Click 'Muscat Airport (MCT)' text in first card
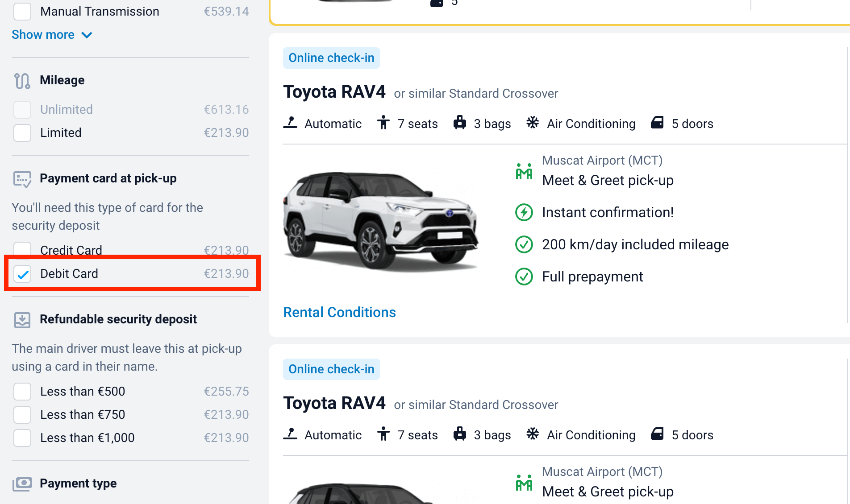Viewport: 850px width, 504px height. pyautogui.click(x=602, y=160)
